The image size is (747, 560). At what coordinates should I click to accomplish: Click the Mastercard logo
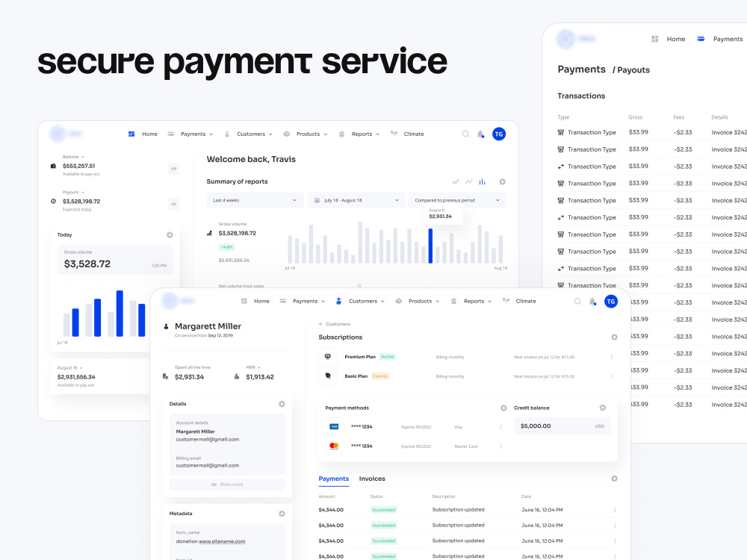point(334,447)
